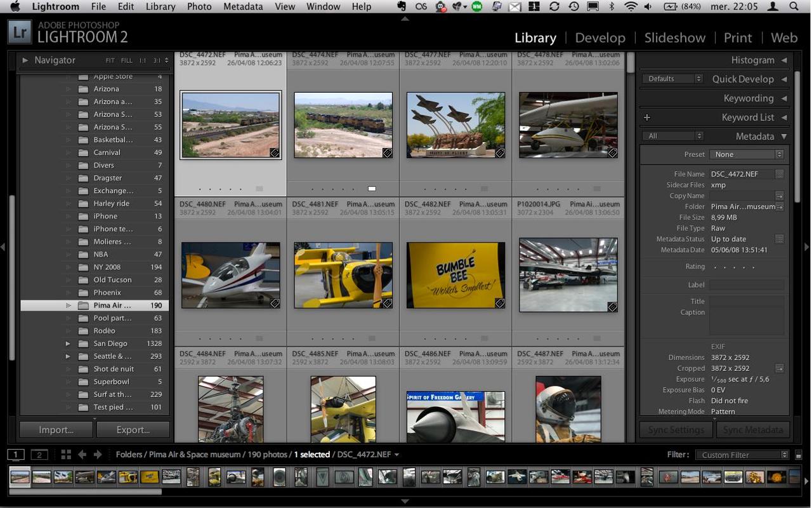This screenshot has width=812, height=508.
Task: Click the Export… button
Action: [x=133, y=430]
